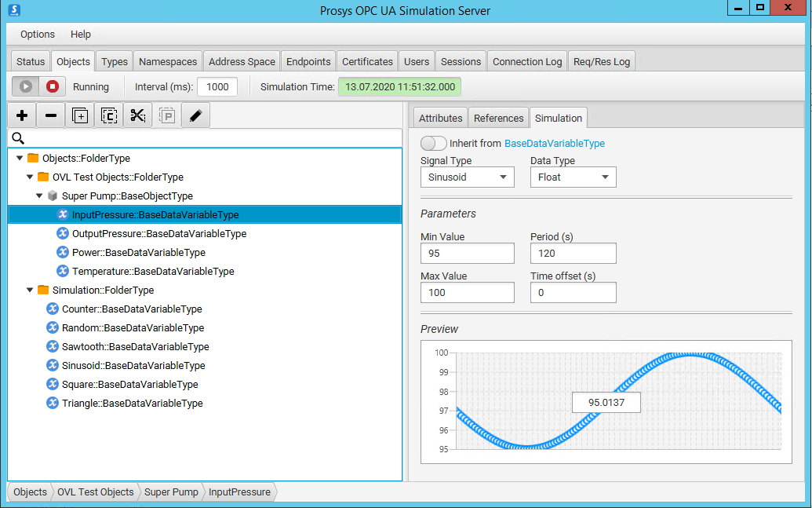Click the 95.0137 value tooltip in preview
Screen dimensions: 812x508
point(606,402)
